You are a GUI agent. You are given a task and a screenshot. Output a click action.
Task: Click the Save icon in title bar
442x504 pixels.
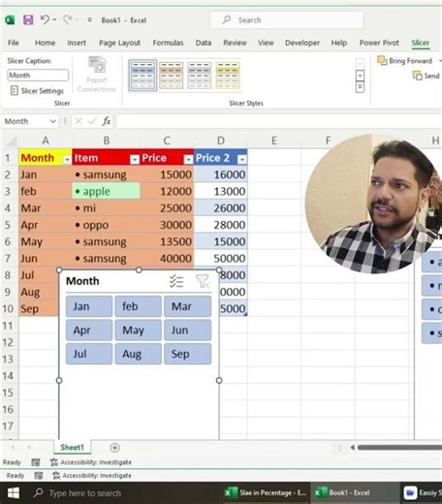tap(28, 20)
